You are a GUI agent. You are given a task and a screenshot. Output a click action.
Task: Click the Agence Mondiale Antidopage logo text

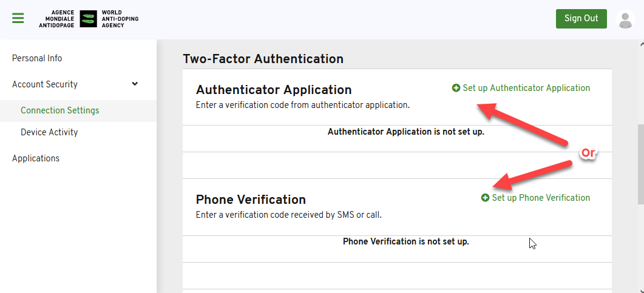(56, 19)
